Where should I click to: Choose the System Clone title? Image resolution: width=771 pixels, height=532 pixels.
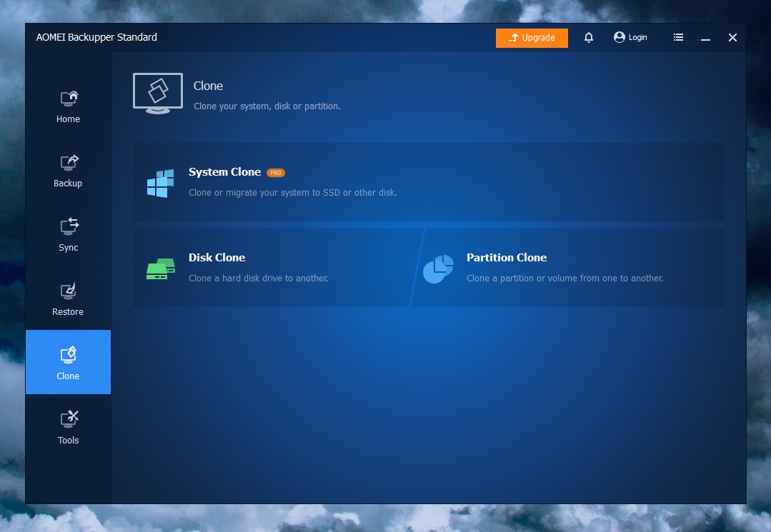point(224,172)
